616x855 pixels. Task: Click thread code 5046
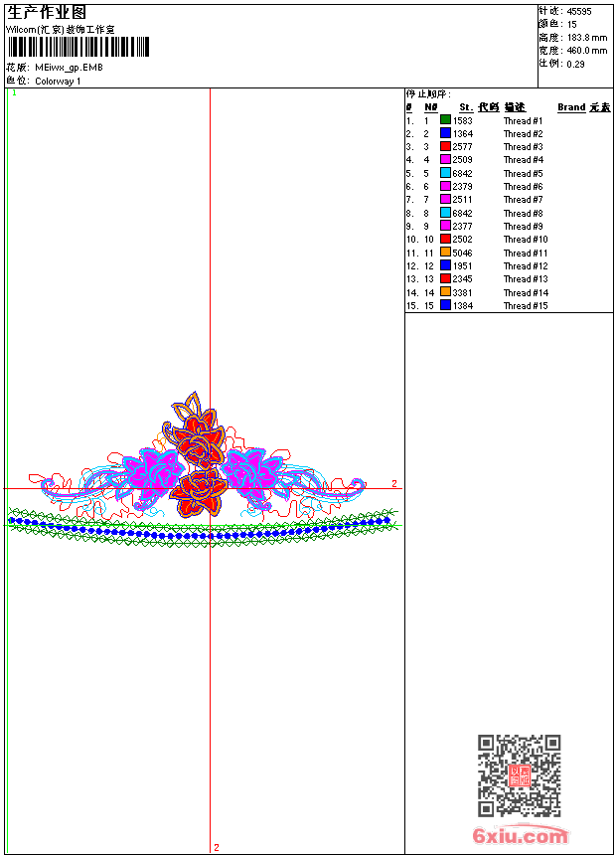(x=462, y=254)
